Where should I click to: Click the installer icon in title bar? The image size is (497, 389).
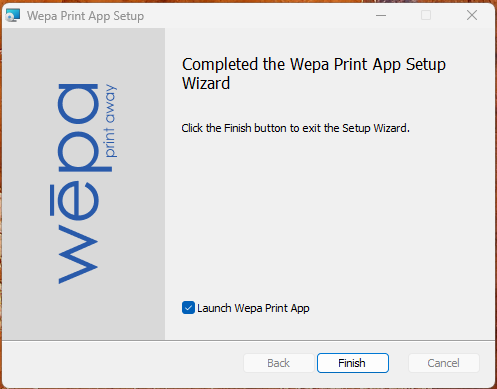coord(13,15)
